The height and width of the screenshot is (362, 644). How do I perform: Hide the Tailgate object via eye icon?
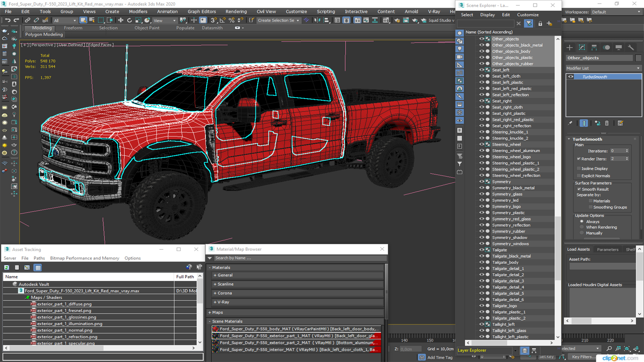482,250
